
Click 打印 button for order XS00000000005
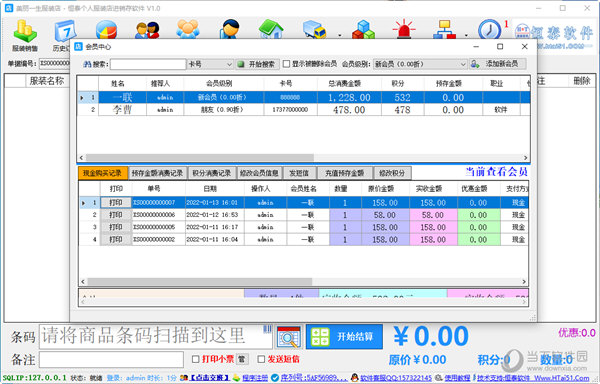(x=116, y=227)
